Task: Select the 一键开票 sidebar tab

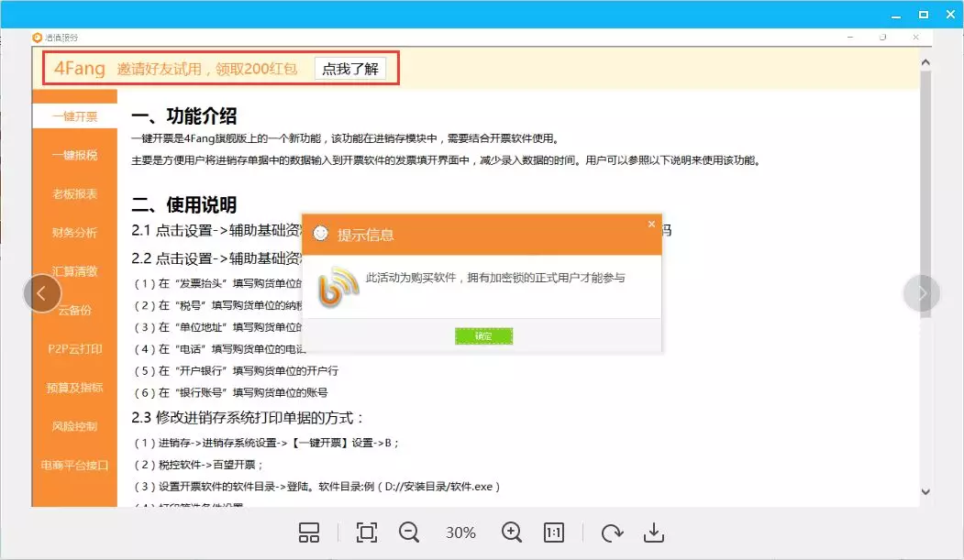Action: 74,116
